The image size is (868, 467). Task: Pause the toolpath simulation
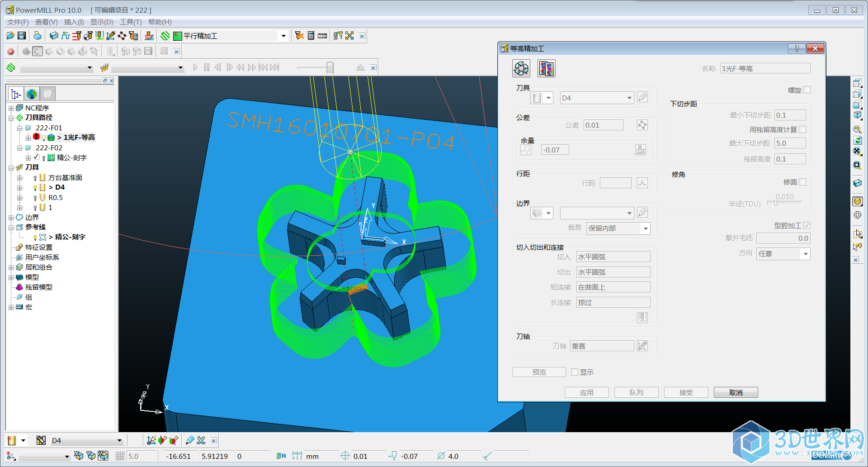point(207,67)
